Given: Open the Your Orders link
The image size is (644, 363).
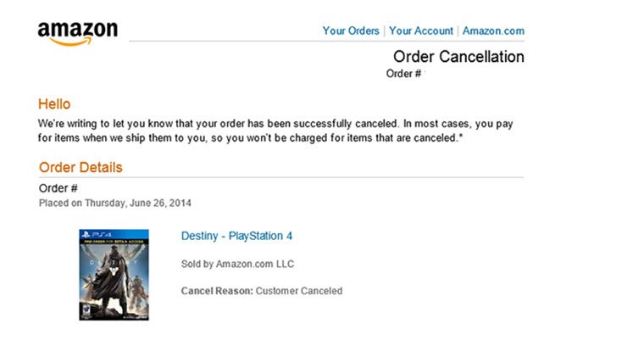Looking at the screenshot, I should click(x=351, y=31).
